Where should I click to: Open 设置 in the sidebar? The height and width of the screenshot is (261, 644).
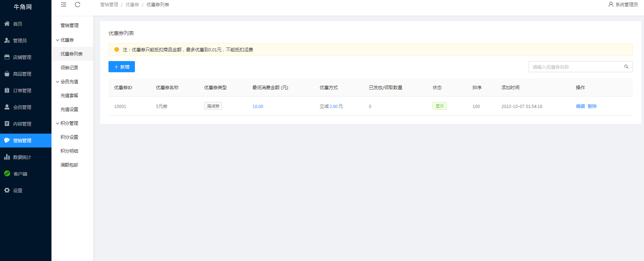tap(18, 191)
